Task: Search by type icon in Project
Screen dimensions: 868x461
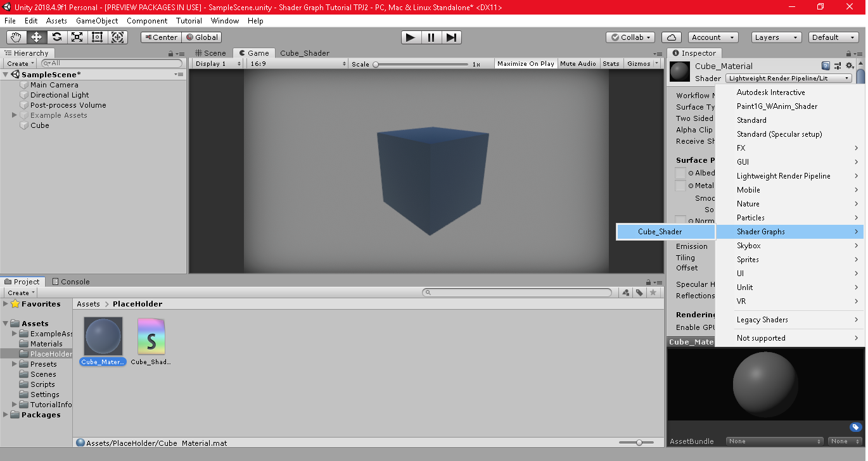Action: tap(626, 293)
